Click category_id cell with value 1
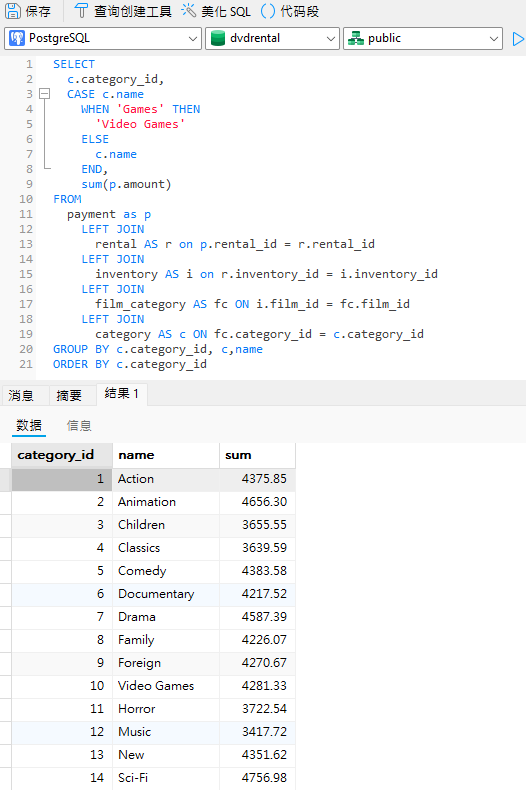Image resolution: width=526 pixels, height=790 pixels. coord(62,479)
